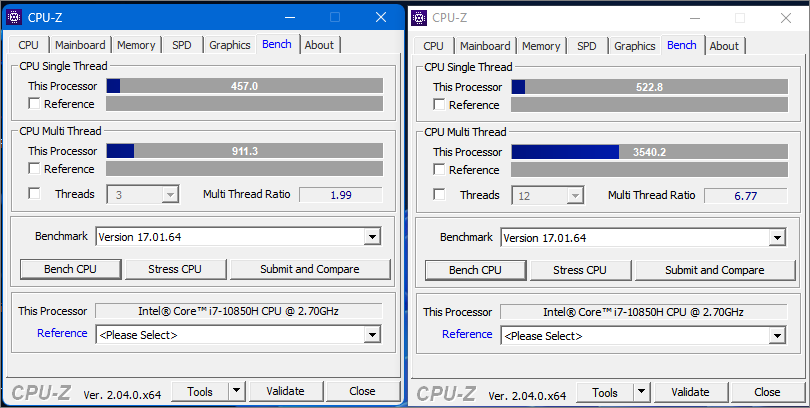Tick the Threads checkbox in left window
Image resolution: width=810 pixels, height=408 pixels.
click(34, 194)
